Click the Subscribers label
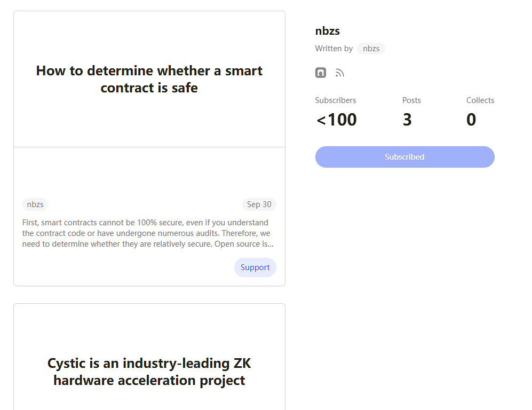Image resolution: width=532 pixels, height=410 pixels. 336,100
